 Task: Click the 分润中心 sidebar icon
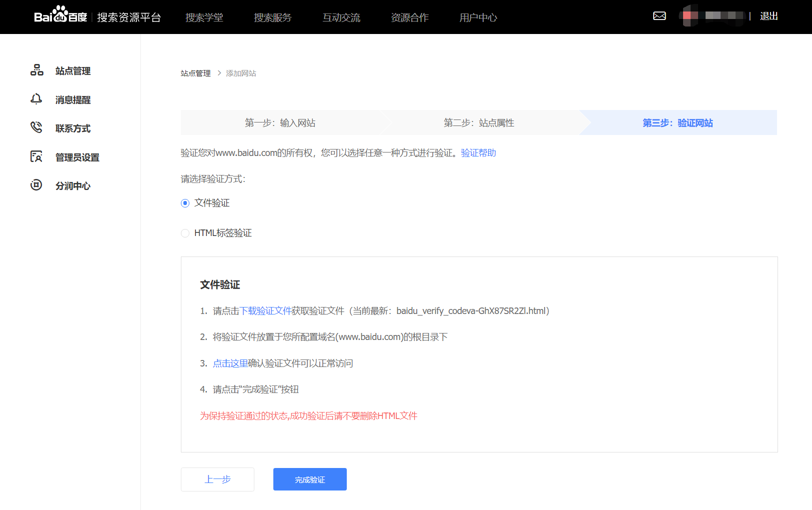(36, 185)
